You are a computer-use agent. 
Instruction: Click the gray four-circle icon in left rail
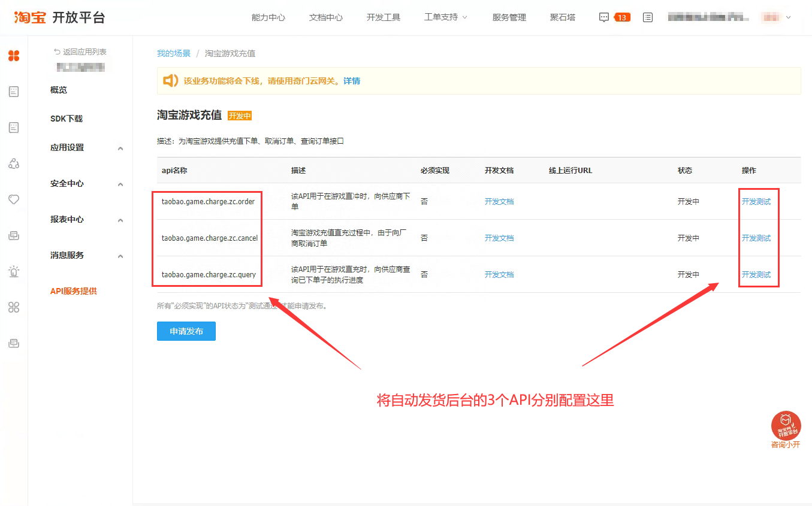click(x=14, y=307)
